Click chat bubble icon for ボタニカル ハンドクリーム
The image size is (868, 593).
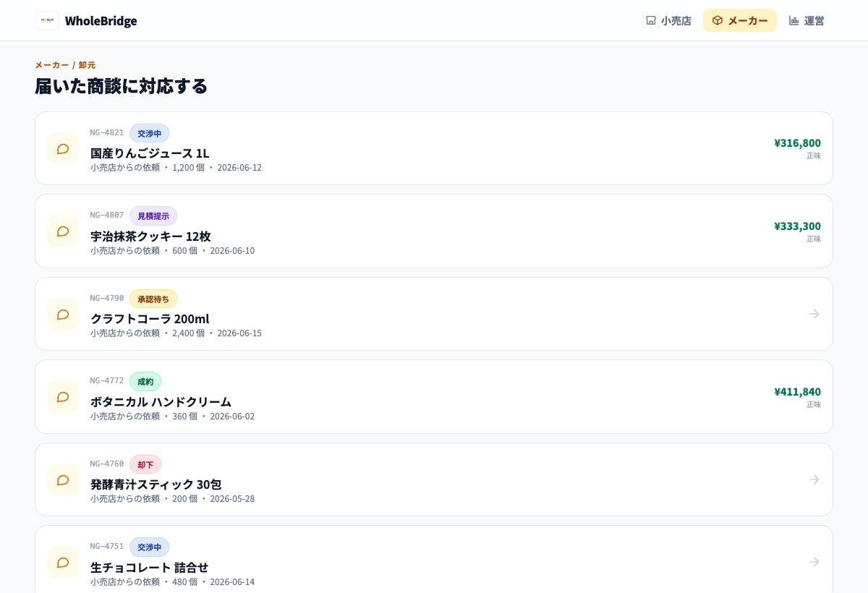pos(63,397)
